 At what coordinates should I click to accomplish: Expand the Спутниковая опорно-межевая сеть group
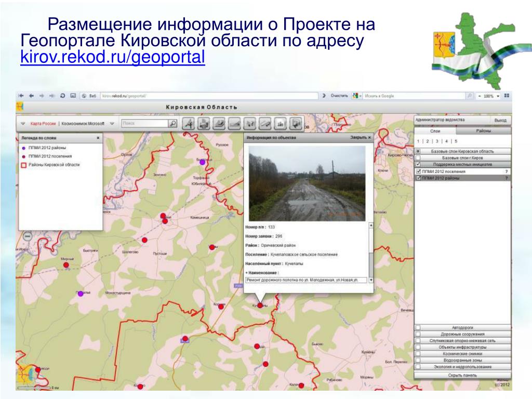[462, 341]
